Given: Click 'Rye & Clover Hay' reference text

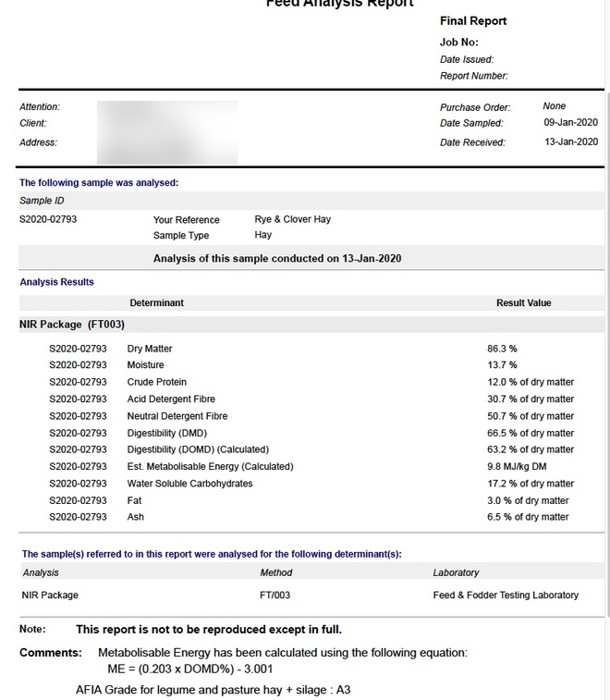Looking at the screenshot, I should [x=292, y=219].
